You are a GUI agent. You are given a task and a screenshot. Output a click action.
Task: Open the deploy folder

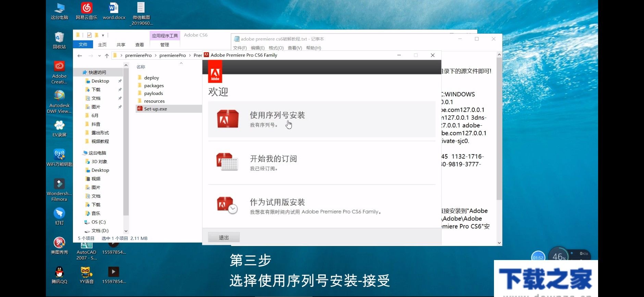tap(151, 78)
